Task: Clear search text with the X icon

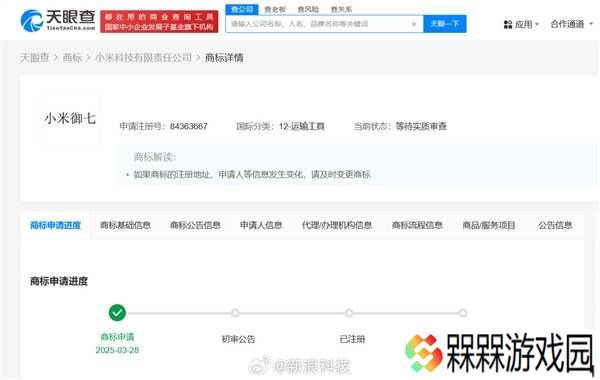Action: [x=414, y=24]
